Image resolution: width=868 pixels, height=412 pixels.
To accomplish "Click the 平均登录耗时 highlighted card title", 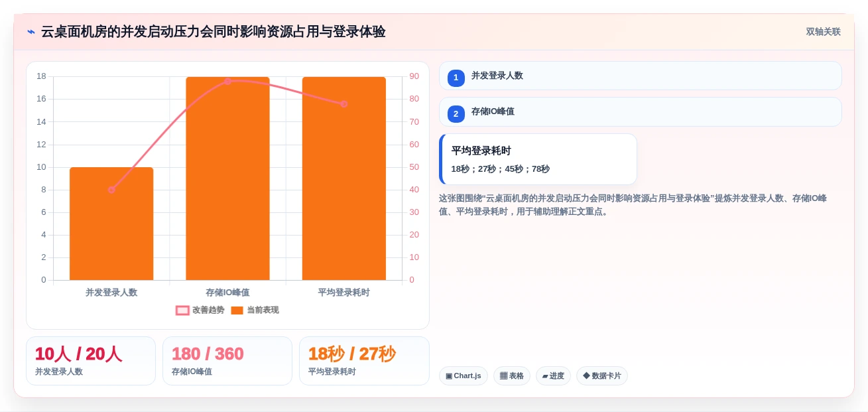I will pyautogui.click(x=481, y=151).
